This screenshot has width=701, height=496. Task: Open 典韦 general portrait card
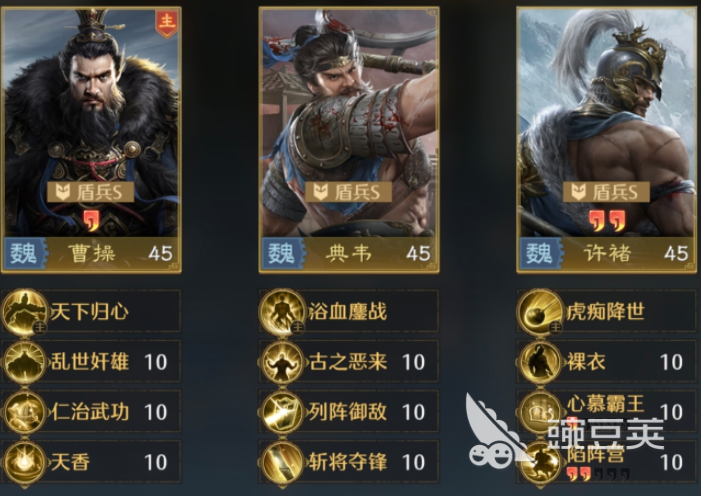(x=349, y=140)
